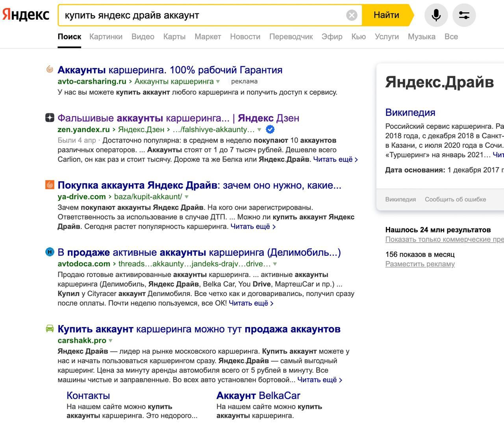The image size is (504, 427).
Task: Expand dropdown arrow after baza/kupit-akkaunt/
Action: (187, 197)
